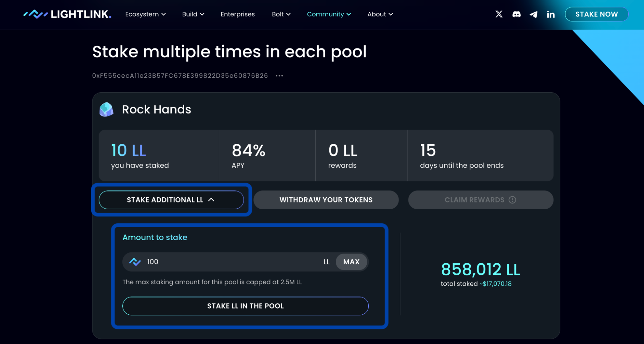Click the wallet address 0xF555cec...
Screen dimensions: 644x344
180,76
